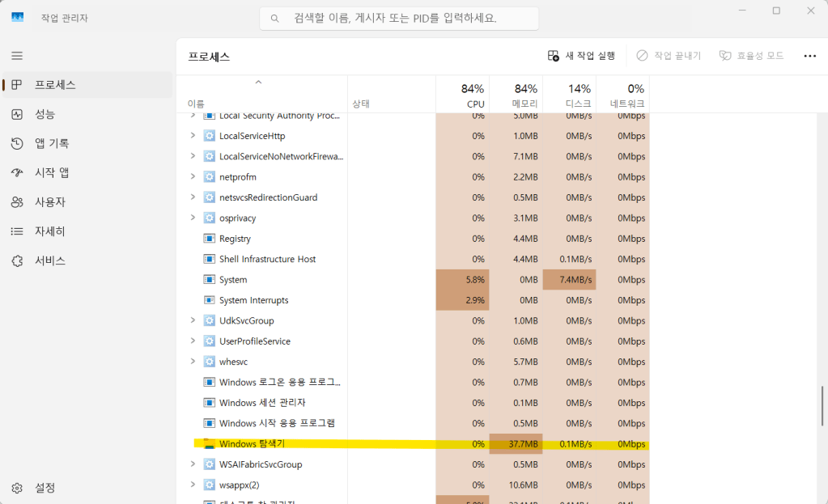
Task: Sort processes by CPU column
Action: click(x=473, y=95)
